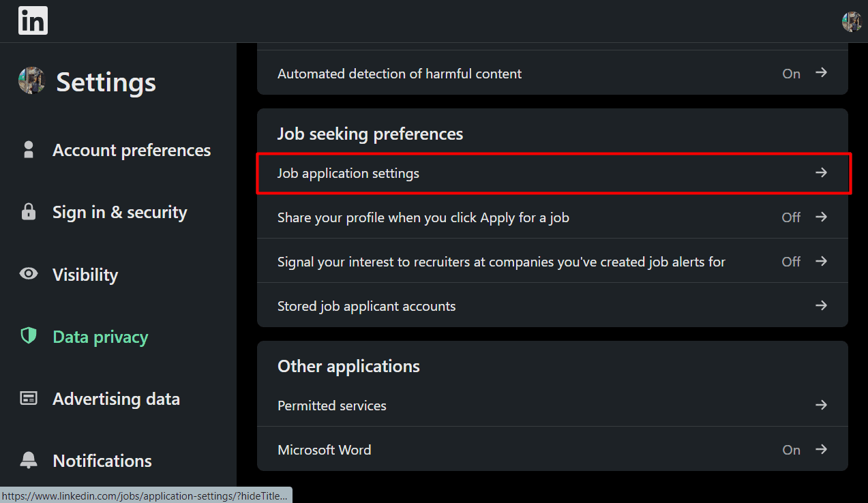Open Share your profile when you click Apply

coord(552,217)
